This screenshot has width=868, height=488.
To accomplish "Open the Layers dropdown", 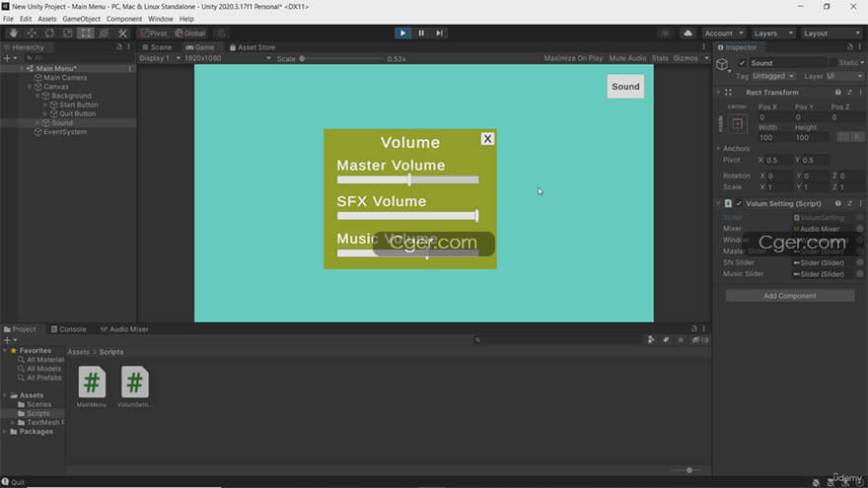I will coord(772,34).
